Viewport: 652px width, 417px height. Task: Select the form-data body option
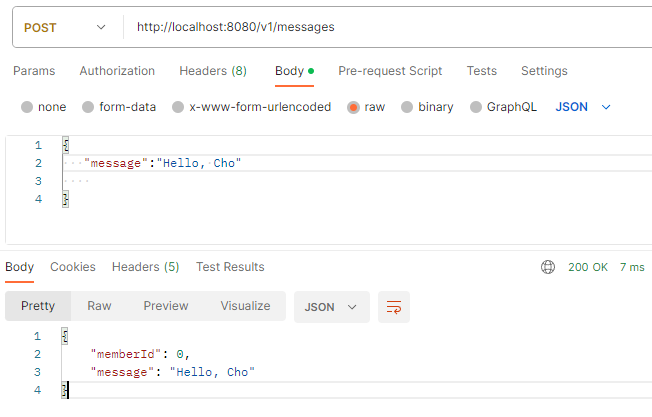point(119,107)
